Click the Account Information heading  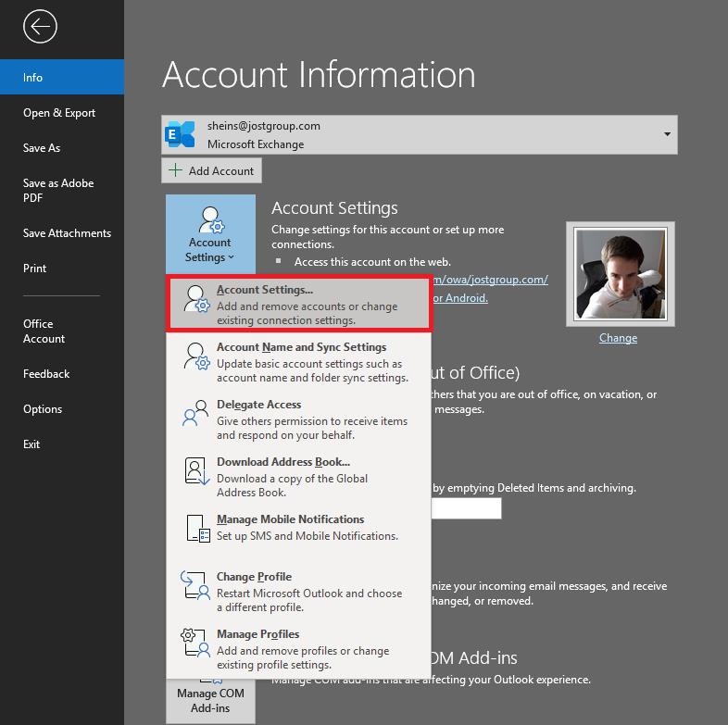tap(319, 74)
